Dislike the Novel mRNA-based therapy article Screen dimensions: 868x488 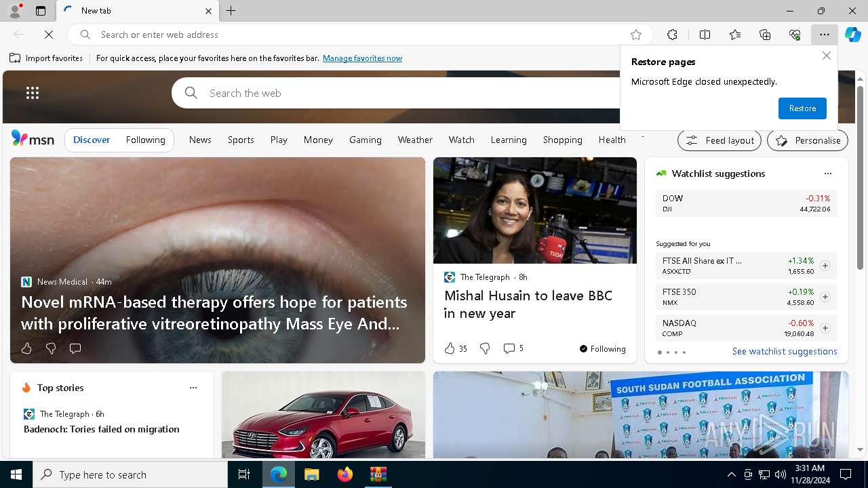[51, 348]
